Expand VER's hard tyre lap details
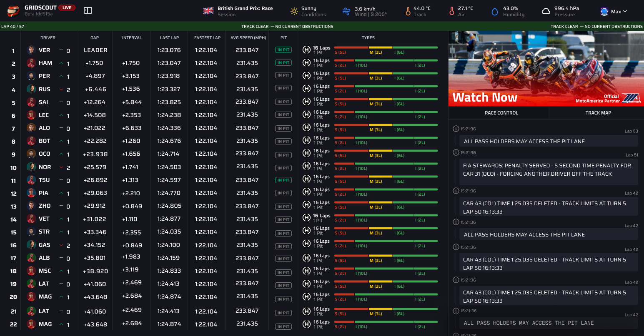Screen dimensions: 644x336 (x=306, y=50)
